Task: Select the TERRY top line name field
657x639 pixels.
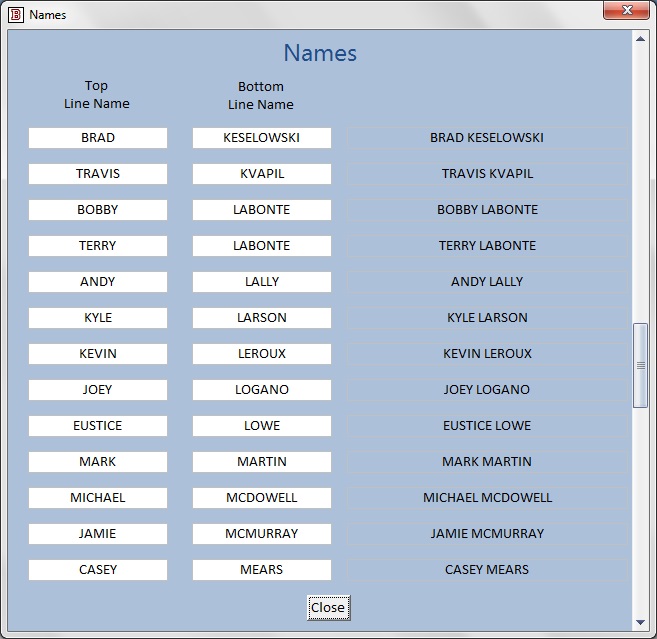Action: pos(98,246)
